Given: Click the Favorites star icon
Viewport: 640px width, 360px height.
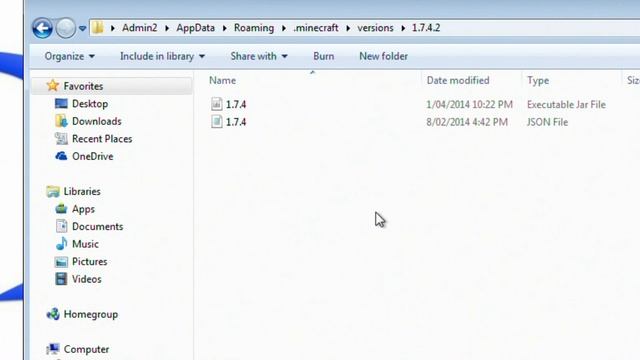Looking at the screenshot, I should click(x=53, y=85).
